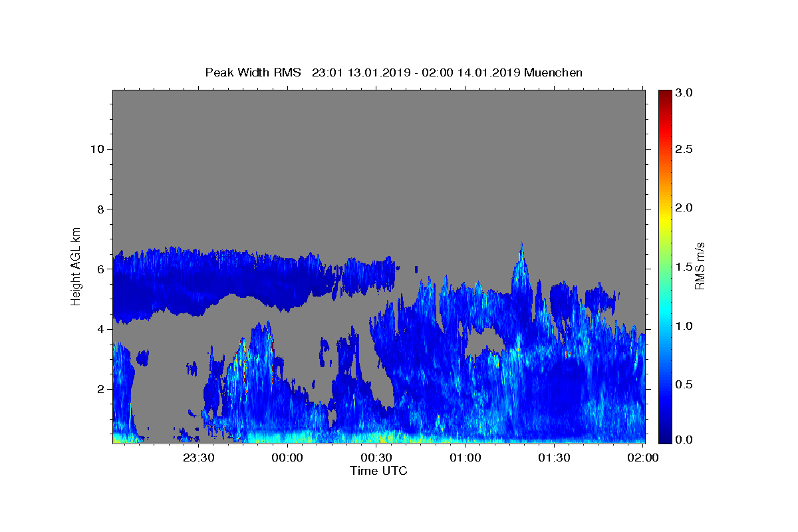798x532 pixels.
Task: Click the height tick label '10'
Action: (97, 149)
